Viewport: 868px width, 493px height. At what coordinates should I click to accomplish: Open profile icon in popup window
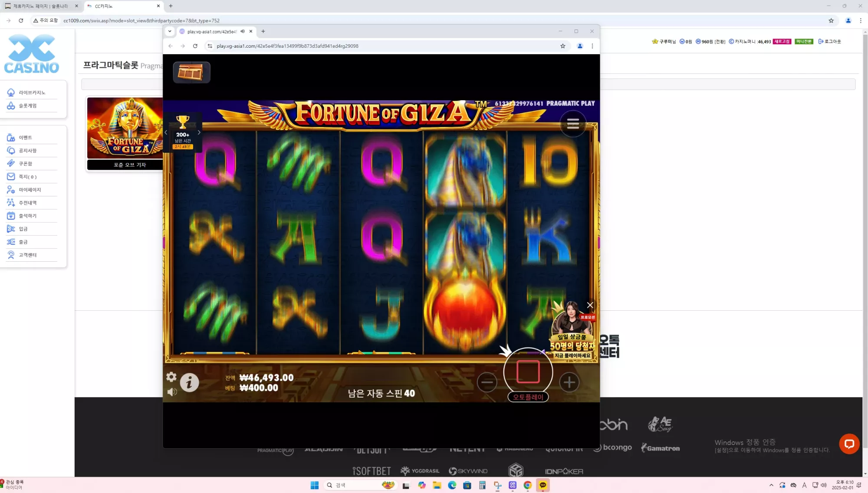tap(580, 46)
